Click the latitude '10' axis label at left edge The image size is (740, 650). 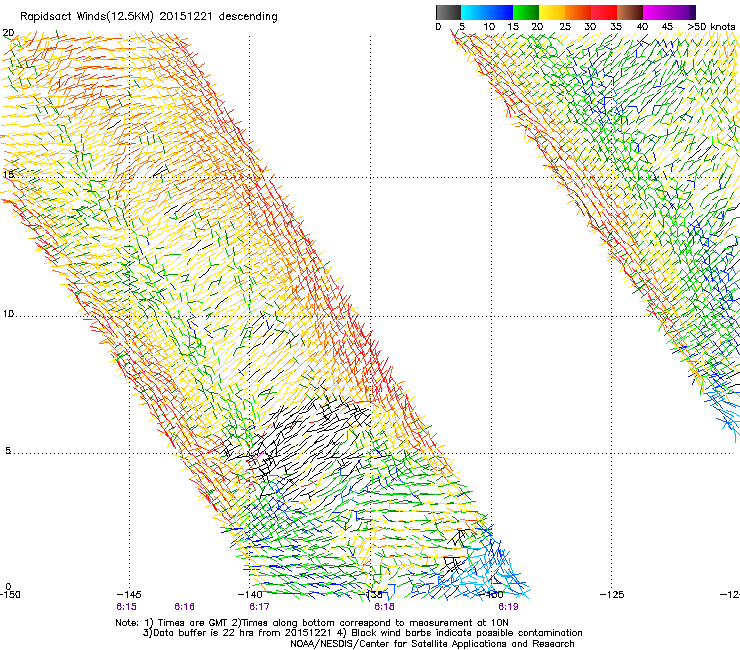click(x=8, y=314)
